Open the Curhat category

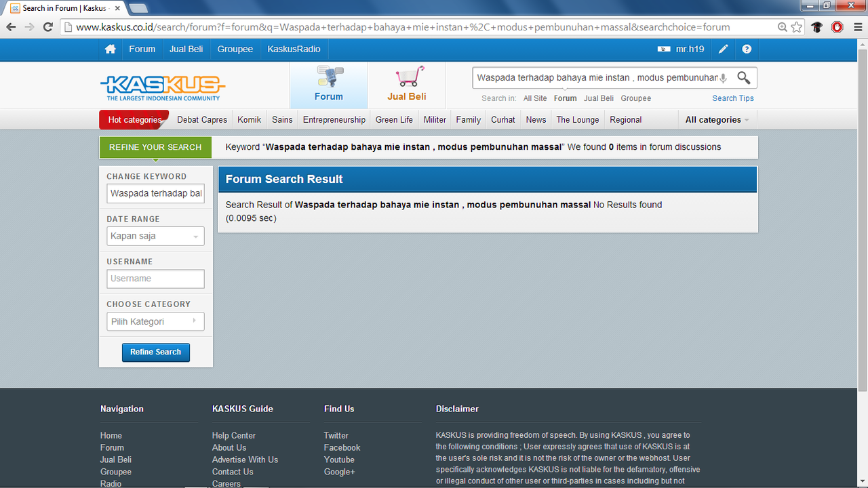[503, 120]
